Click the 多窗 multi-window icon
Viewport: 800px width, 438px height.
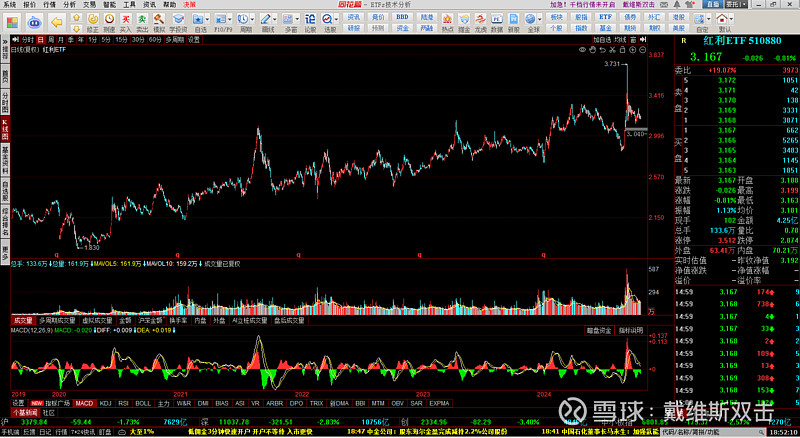coord(288,19)
